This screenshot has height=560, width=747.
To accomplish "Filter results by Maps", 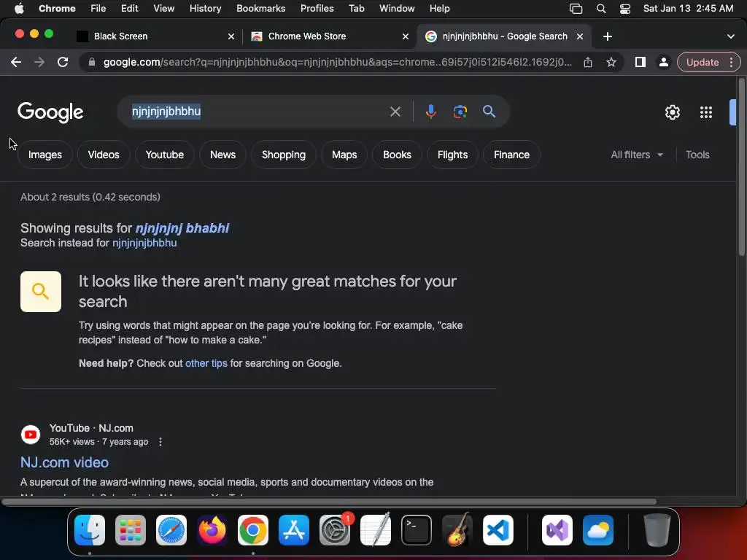I will tap(344, 155).
